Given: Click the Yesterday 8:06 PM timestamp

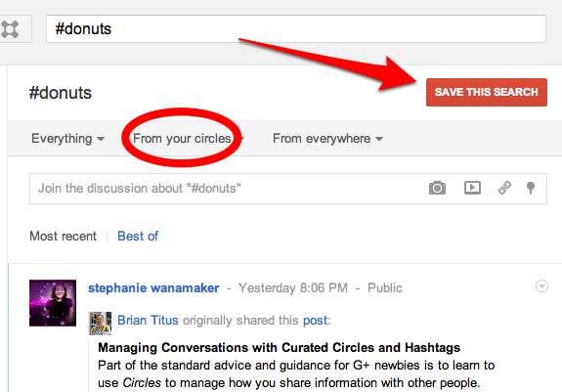Looking at the screenshot, I should 293,288.
